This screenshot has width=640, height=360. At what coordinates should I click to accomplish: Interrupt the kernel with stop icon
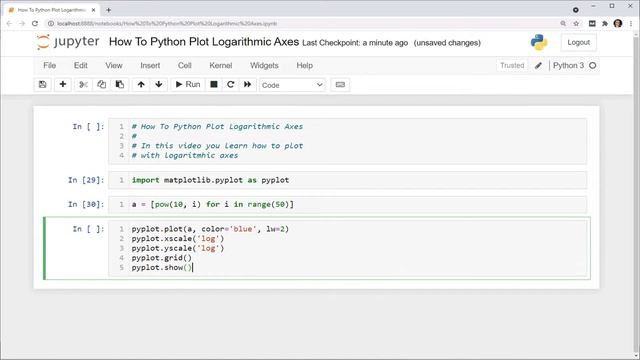(213, 84)
